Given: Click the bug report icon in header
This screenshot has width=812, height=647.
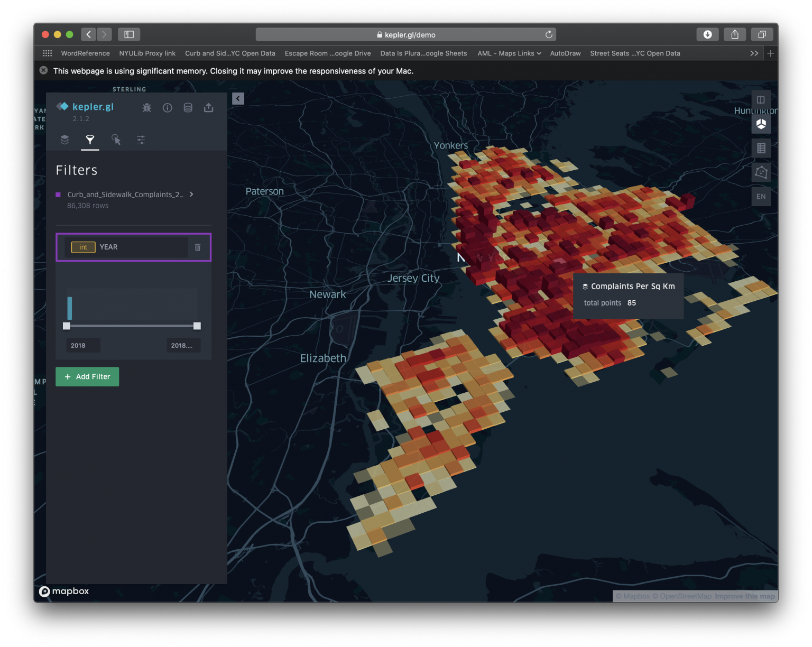Looking at the screenshot, I should tap(147, 107).
